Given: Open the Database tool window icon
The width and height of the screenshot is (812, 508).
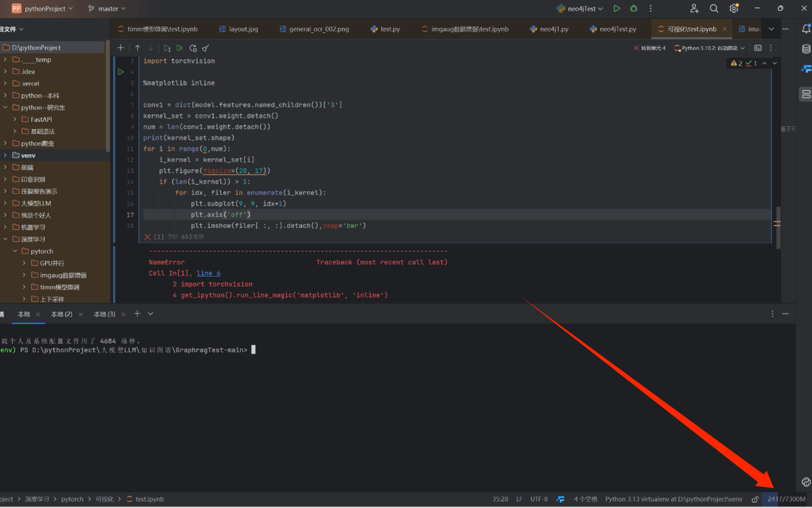Looking at the screenshot, I should point(806,49).
